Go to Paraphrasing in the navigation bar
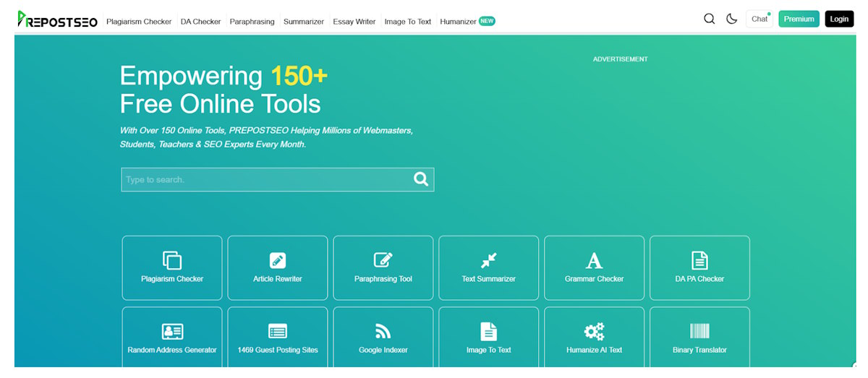Image resolution: width=868 pixels, height=378 pixels. tap(252, 22)
